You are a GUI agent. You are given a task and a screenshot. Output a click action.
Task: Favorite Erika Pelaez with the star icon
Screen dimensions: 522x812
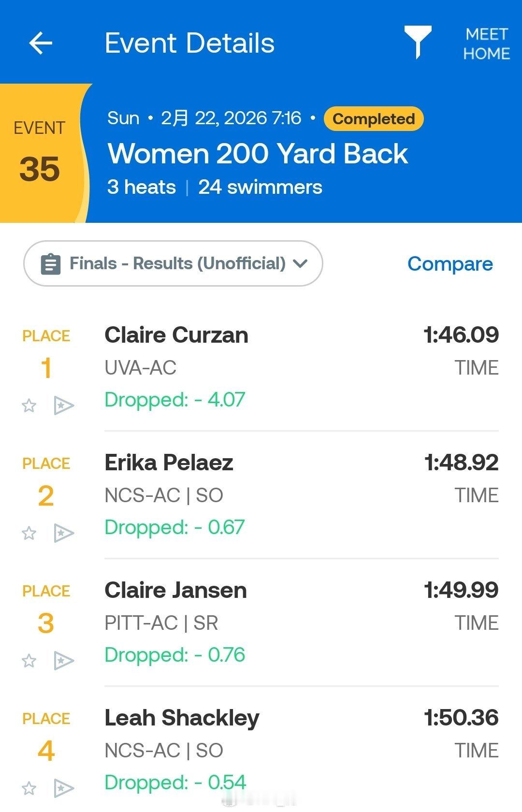coord(29,533)
